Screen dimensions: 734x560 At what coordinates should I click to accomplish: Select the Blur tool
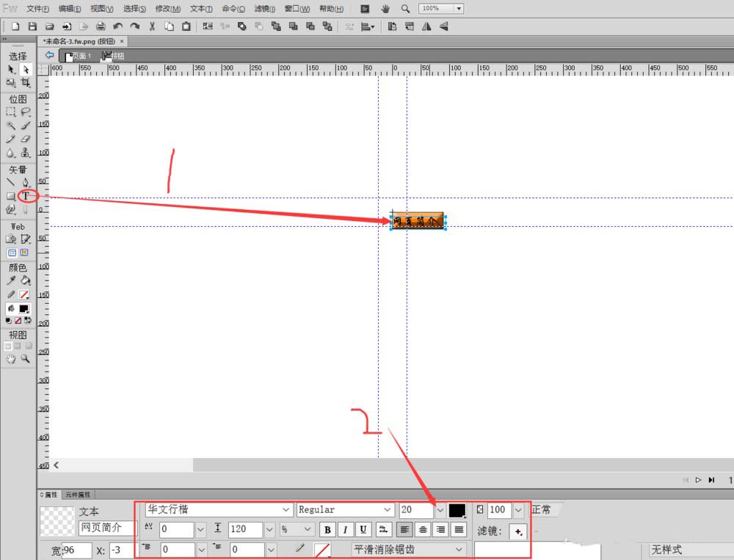[x=11, y=153]
